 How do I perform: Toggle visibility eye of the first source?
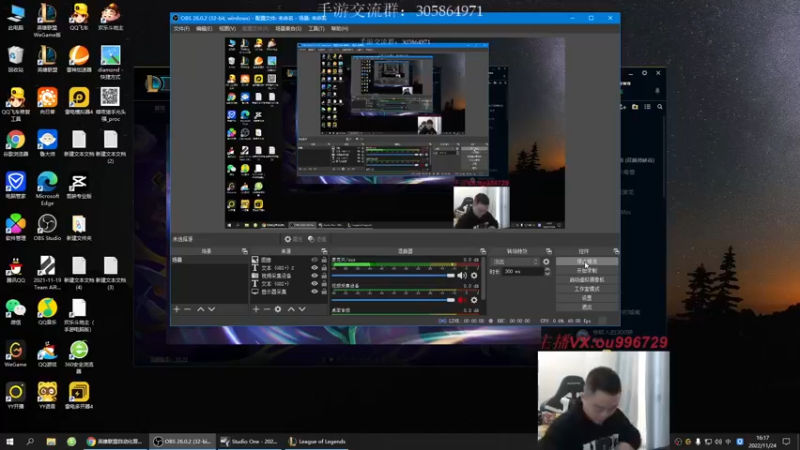click(x=314, y=260)
